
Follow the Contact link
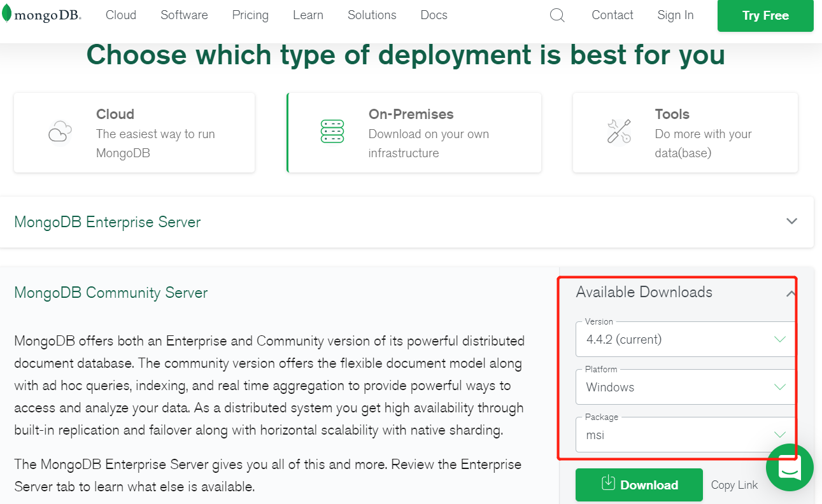pyautogui.click(x=613, y=15)
